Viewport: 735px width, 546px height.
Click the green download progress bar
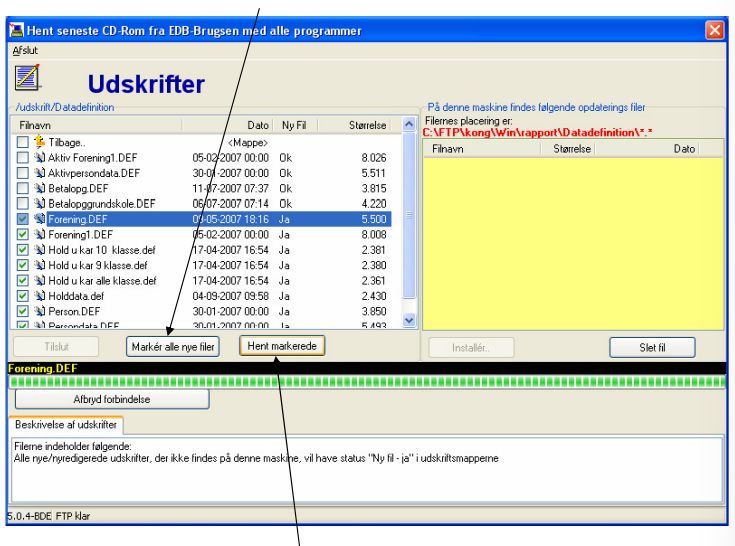pyautogui.click(x=368, y=382)
